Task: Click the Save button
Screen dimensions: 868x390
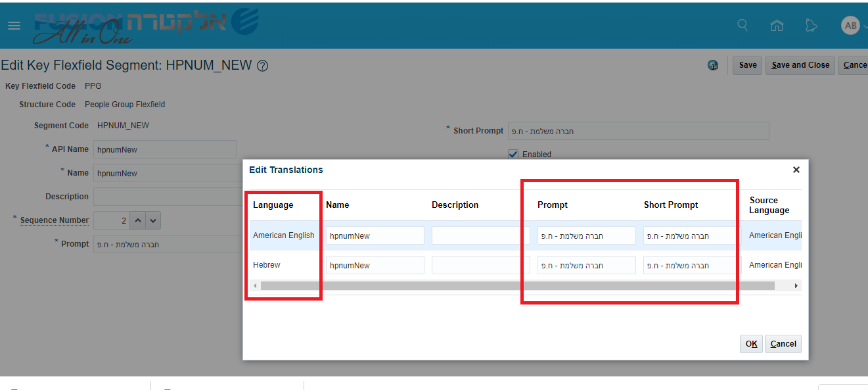Action: pos(748,65)
